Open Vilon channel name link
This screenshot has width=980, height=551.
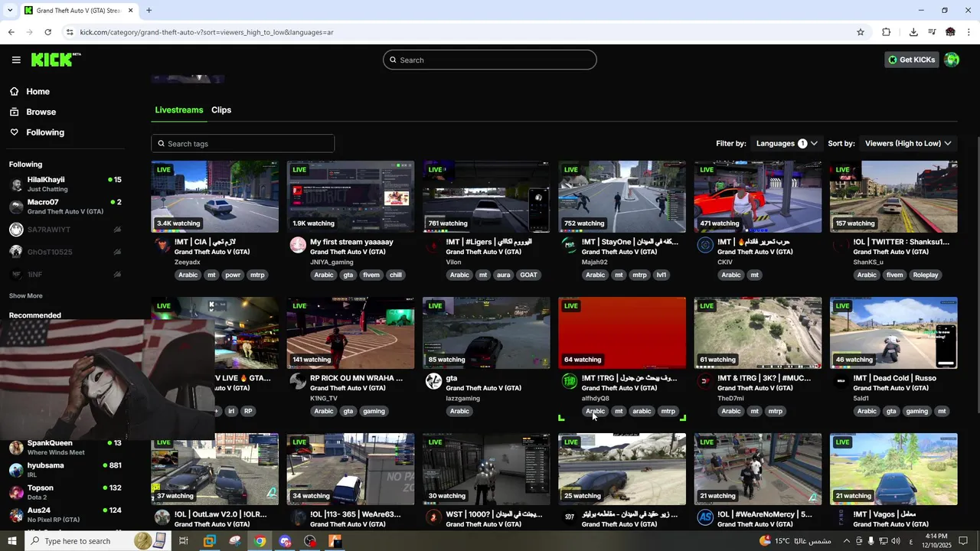pos(454,262)
